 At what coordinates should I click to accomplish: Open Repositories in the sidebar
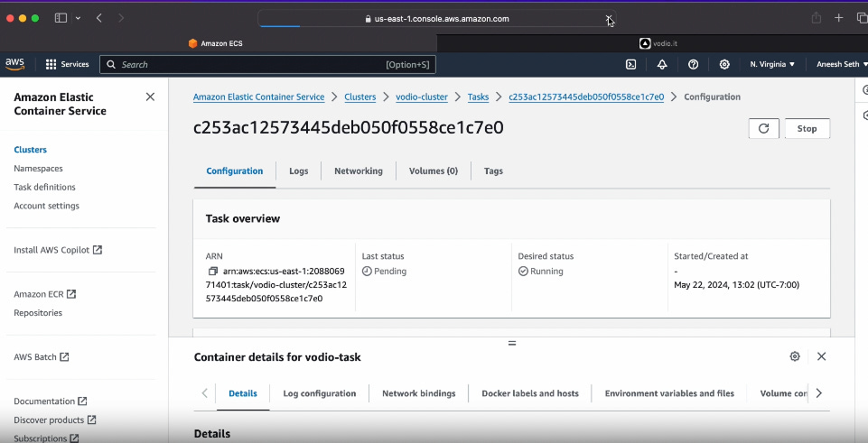38,313
